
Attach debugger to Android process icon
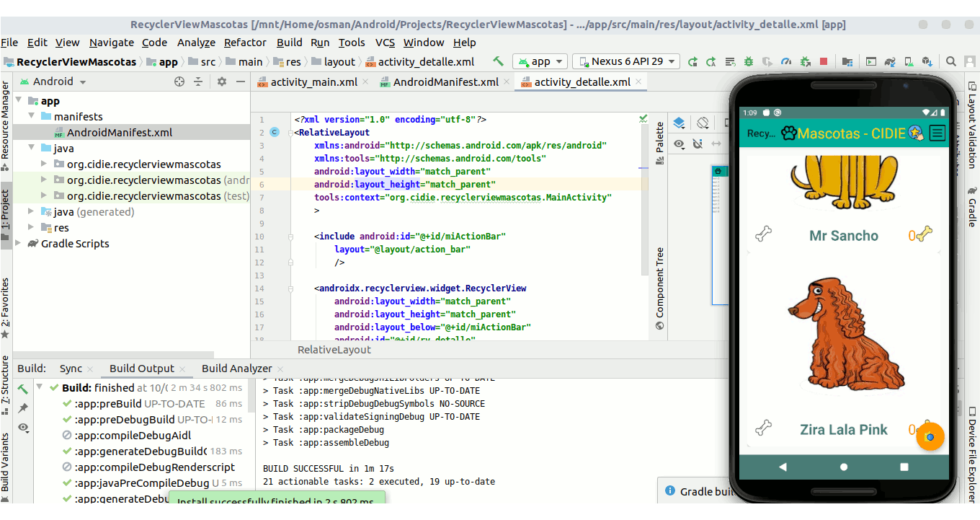click(x=805, y=61)
